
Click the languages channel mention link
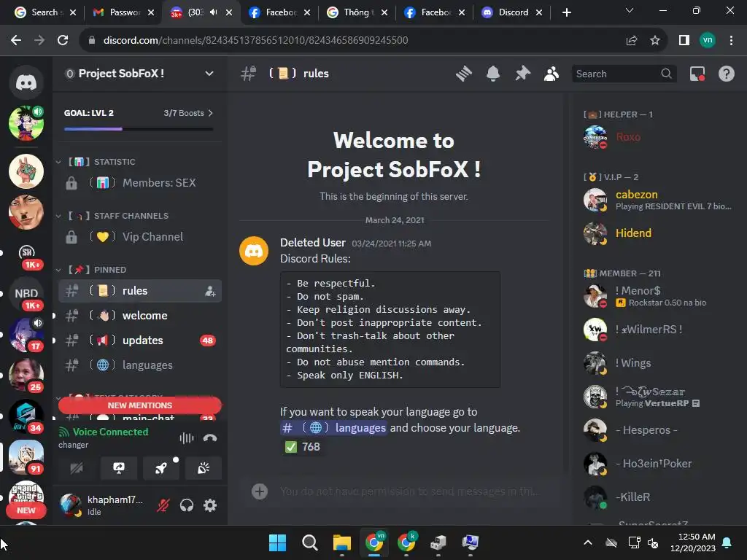point(333,427)
